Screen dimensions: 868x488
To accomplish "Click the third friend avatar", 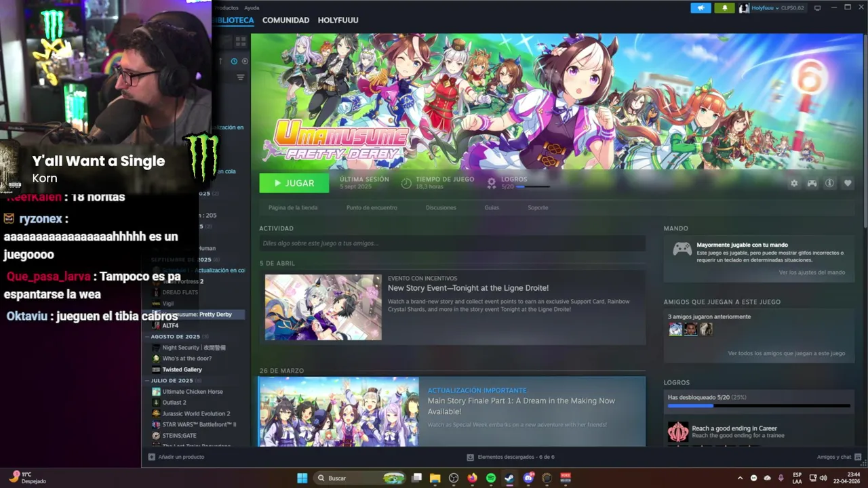I will tap(706, 329).
